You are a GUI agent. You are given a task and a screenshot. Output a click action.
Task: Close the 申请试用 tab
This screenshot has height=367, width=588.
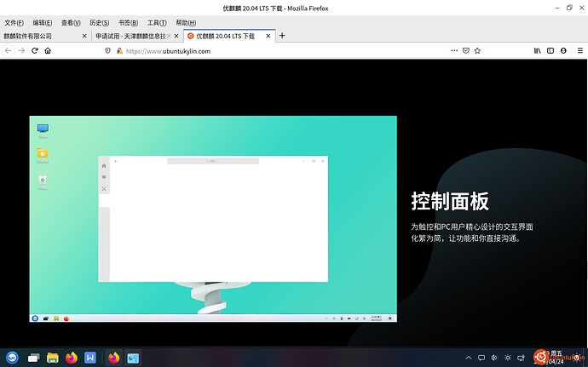click(x=176, y=36)
